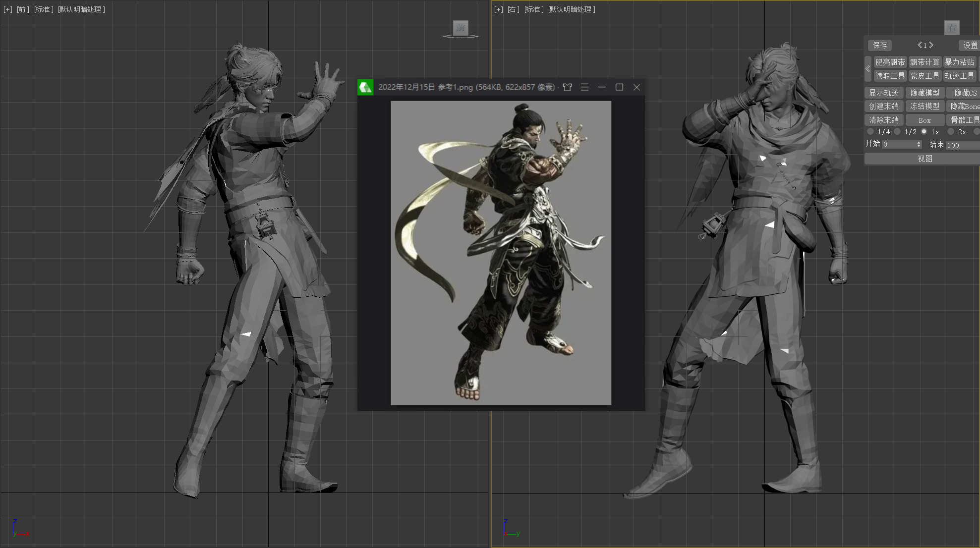This screenshot has height=548, width=980.
Task: Open the [默认明暗处理] shading menu in the right viewport
Action: [x=572, y=9]
